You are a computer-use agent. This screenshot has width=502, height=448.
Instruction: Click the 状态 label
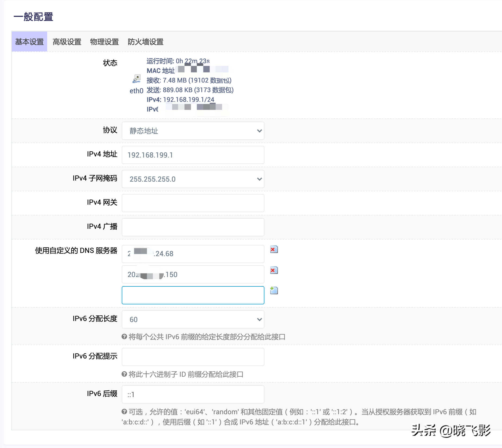click(x=110, y=63)
